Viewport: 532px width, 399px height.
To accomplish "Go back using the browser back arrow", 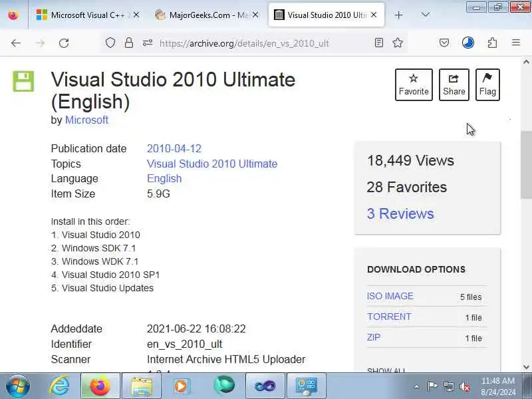I will (16, 43).
